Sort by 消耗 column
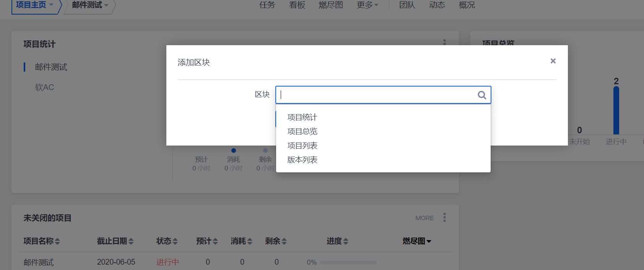The width and height of the screenshot is (644, 270). pyautogui.click(x=241, y=241)
